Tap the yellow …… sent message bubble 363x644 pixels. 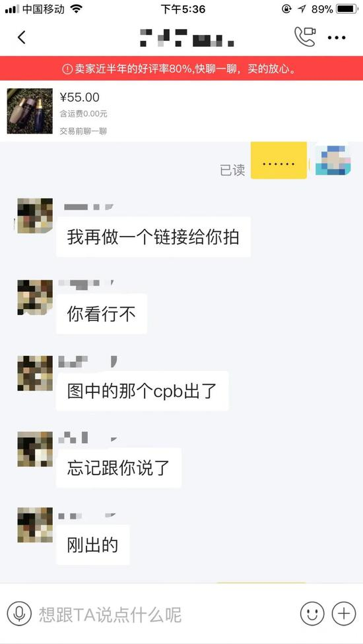[x=279, y=161]
